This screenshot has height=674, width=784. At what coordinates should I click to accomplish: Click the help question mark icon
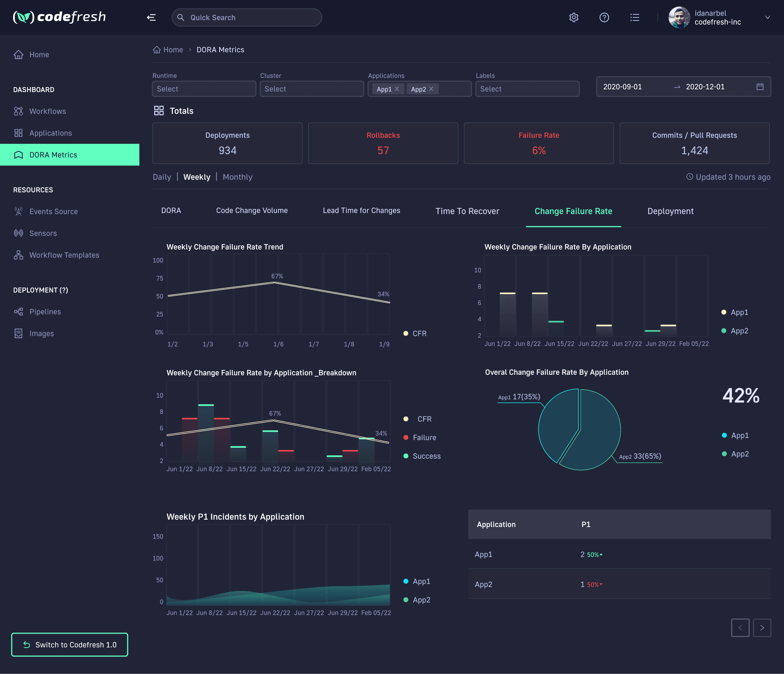click(604, 17)
